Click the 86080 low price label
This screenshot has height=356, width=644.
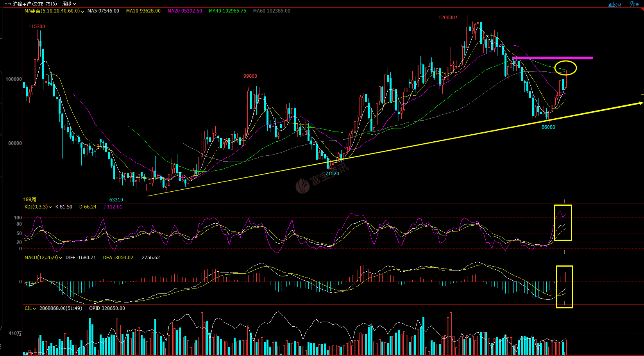[x=548, y=127]
